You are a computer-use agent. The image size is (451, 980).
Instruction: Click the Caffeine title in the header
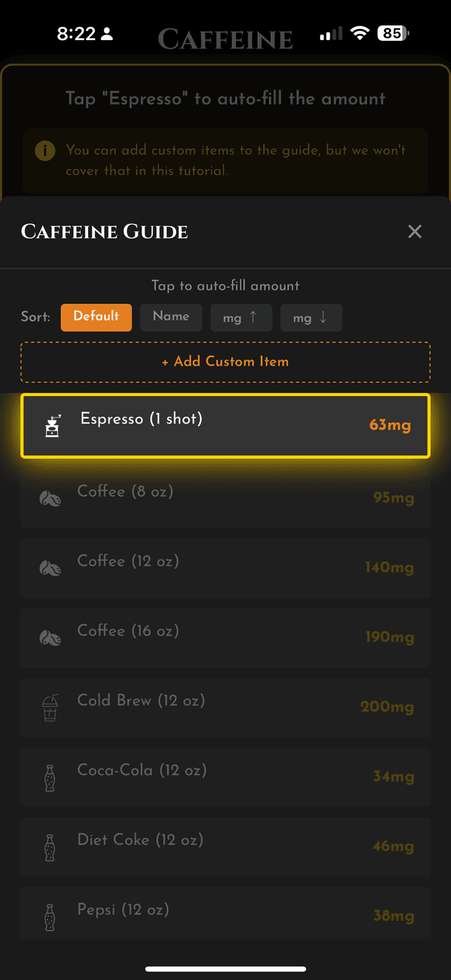pos(225,39)
